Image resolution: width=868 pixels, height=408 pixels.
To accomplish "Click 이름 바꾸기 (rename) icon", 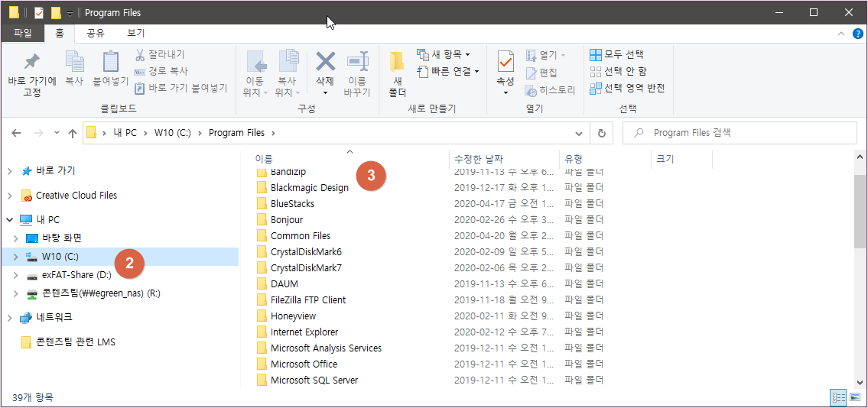I will point(357,62).
